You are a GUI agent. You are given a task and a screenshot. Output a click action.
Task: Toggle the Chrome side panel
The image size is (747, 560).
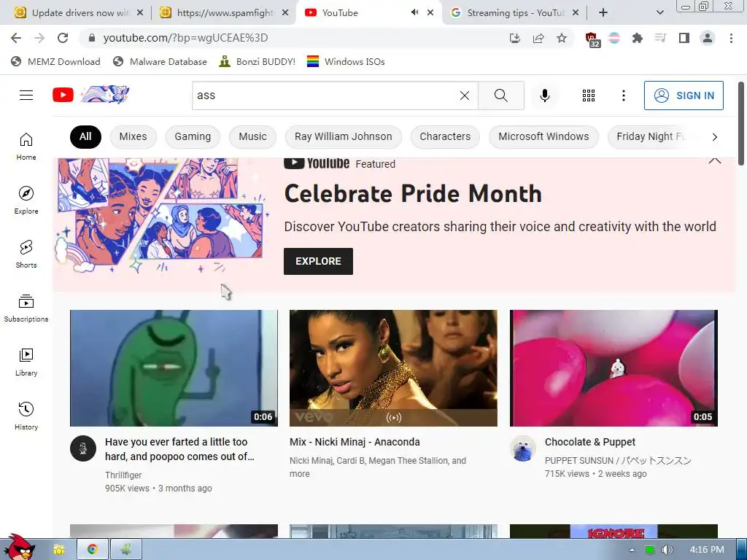(684, 38)
